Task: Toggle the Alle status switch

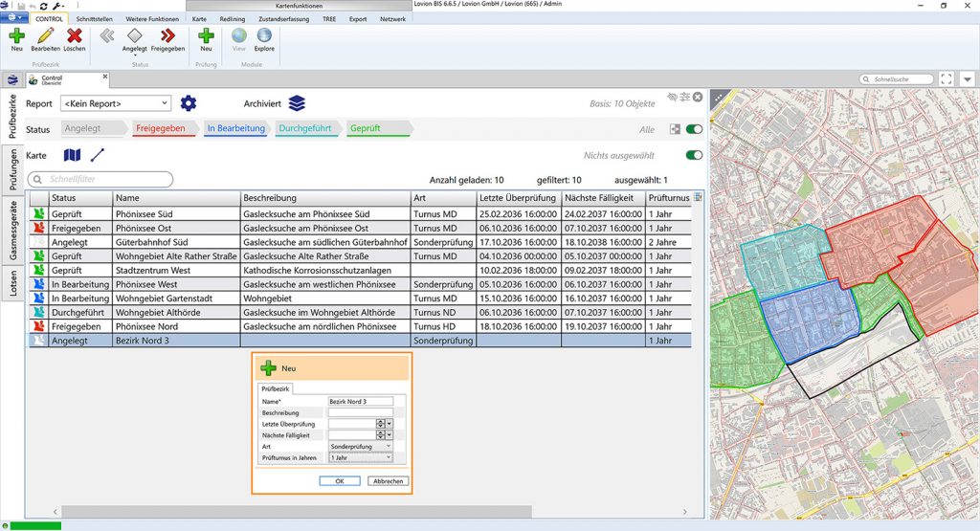Action: coord(694,129)
